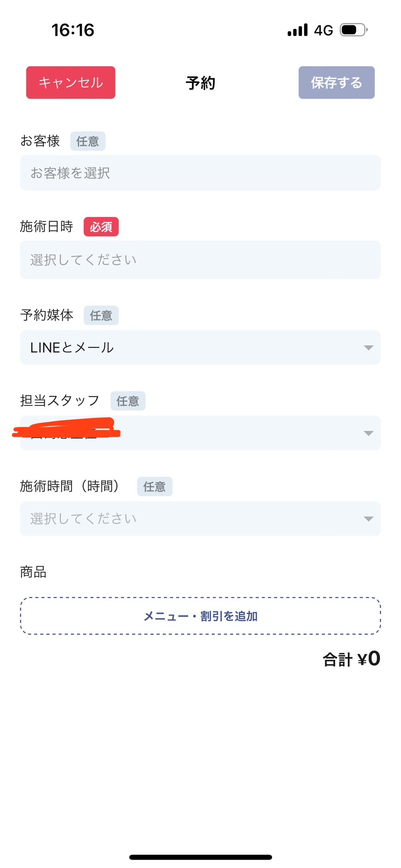
Task: Tap メニュー・割引を追加 to add items
Action: 200,616
